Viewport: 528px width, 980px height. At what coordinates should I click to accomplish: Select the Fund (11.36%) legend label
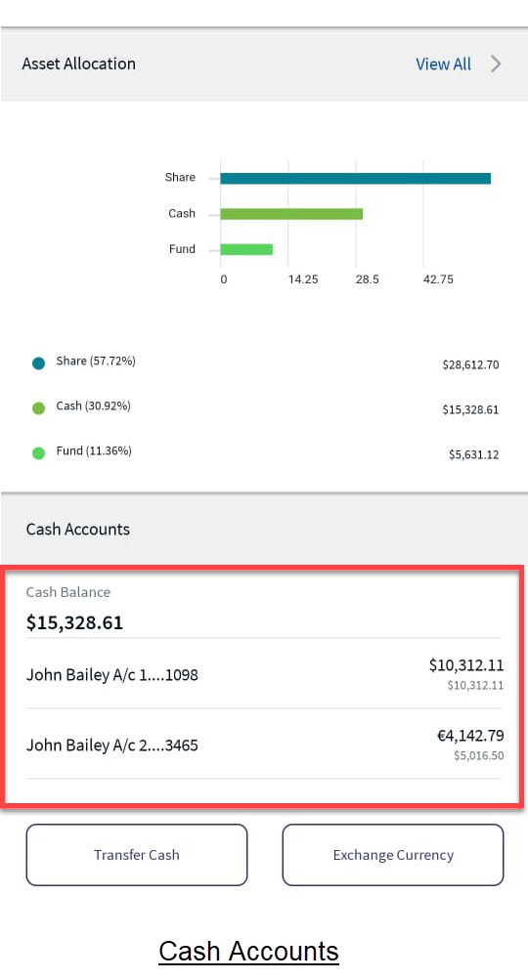point(94,451)
